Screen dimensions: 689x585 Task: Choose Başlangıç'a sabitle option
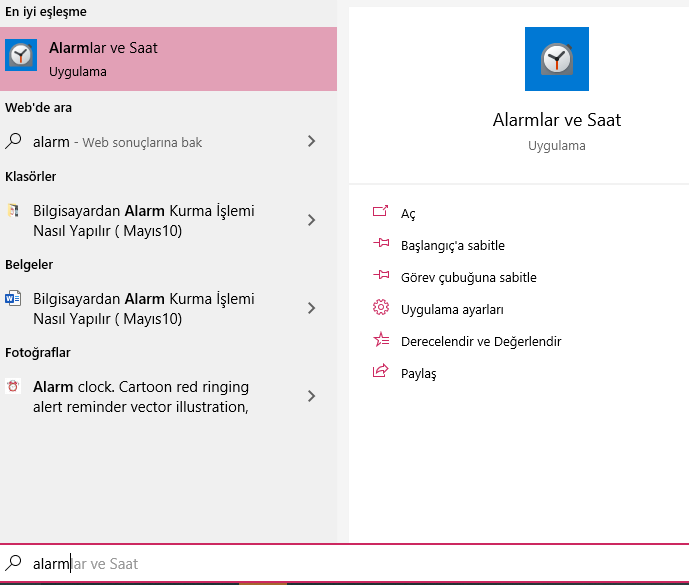(x=452, y=245)
